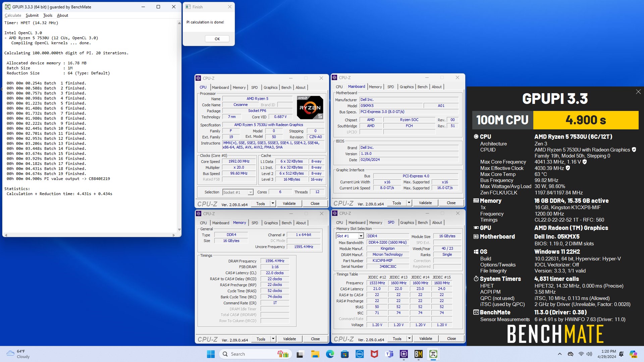Open volume control in system tray

[x=589, y=354]
